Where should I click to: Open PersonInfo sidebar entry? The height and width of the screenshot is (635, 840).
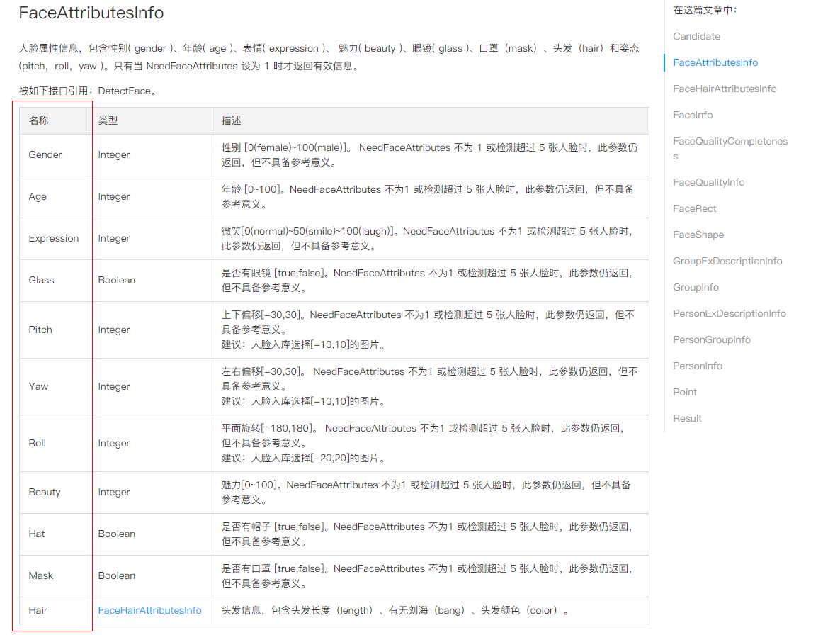[698, 366]
